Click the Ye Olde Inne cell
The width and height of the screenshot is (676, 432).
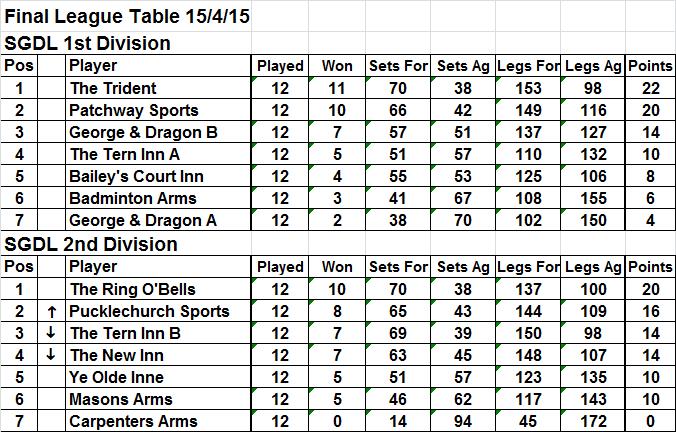click(x=116, y=377)
